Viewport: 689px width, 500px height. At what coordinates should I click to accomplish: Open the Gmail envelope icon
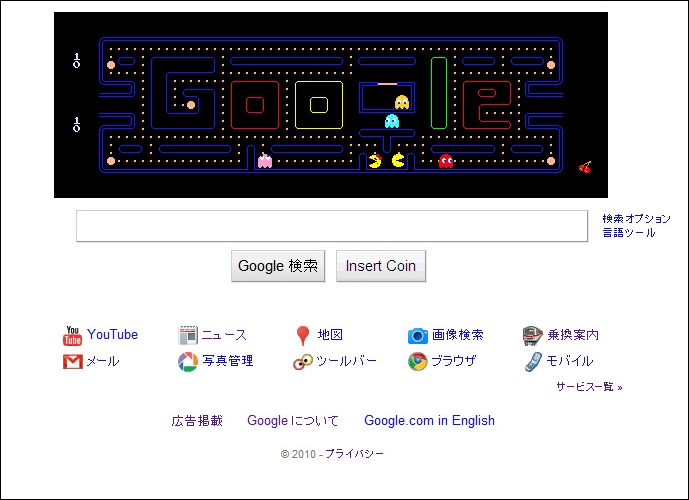pyautogui.click(x=73, y=362)
